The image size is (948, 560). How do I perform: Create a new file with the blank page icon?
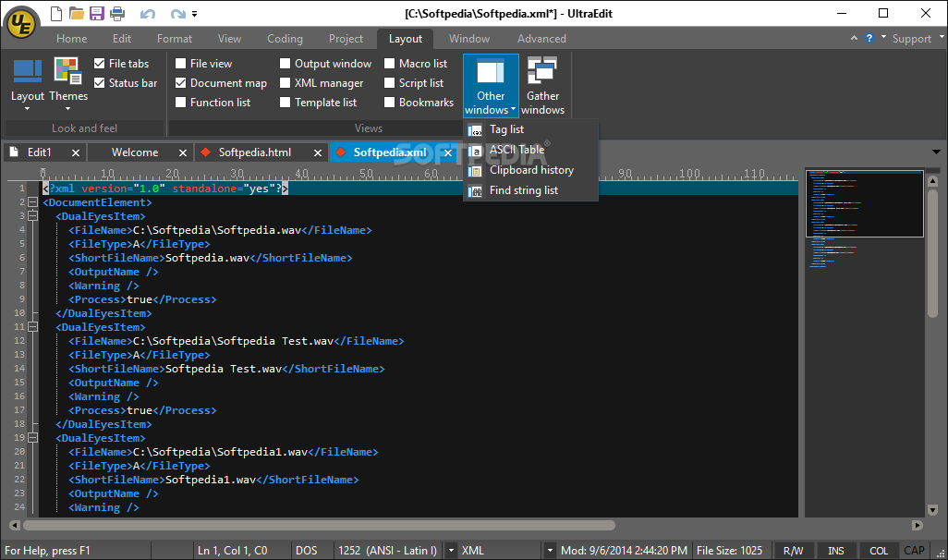pos(55,13)
